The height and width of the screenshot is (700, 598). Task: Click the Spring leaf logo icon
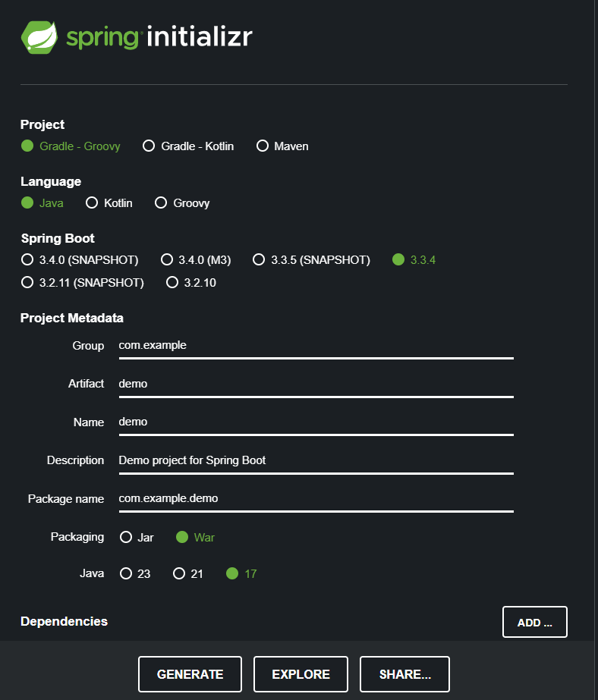click(39, 37)
